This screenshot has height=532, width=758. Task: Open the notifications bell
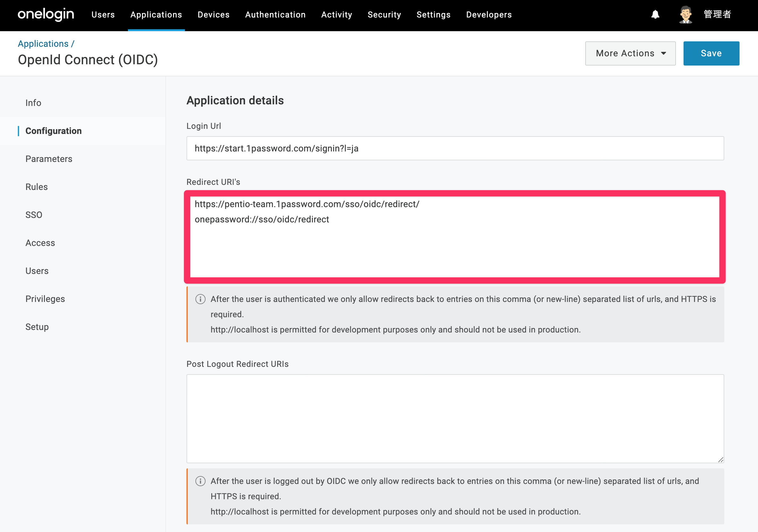[655, 15]
